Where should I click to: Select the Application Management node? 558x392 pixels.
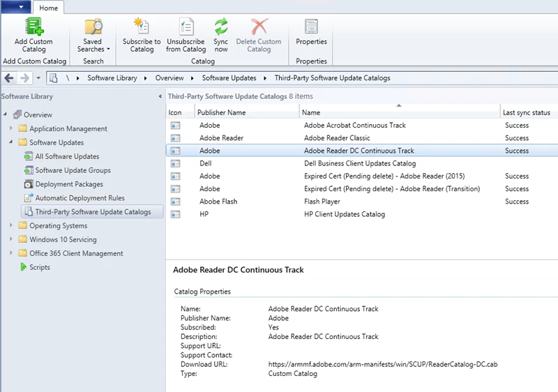(68, 129)
